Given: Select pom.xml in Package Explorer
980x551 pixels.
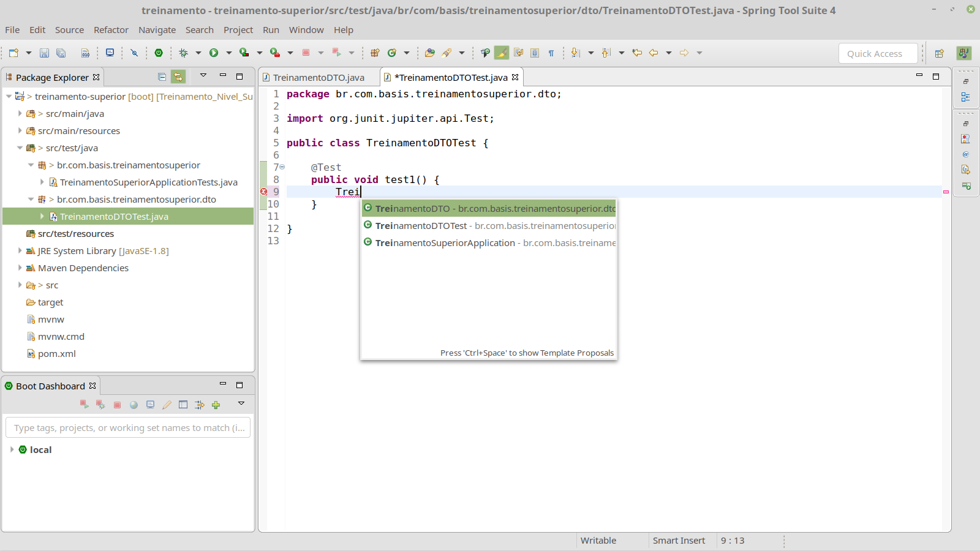Looking at the screenshot, I should click(56, 354).
